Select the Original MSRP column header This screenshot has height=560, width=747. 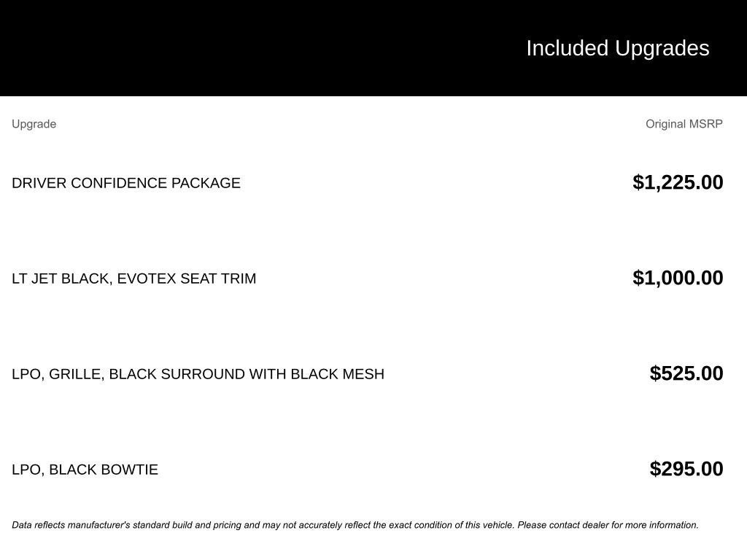click(x=684, y=124)
